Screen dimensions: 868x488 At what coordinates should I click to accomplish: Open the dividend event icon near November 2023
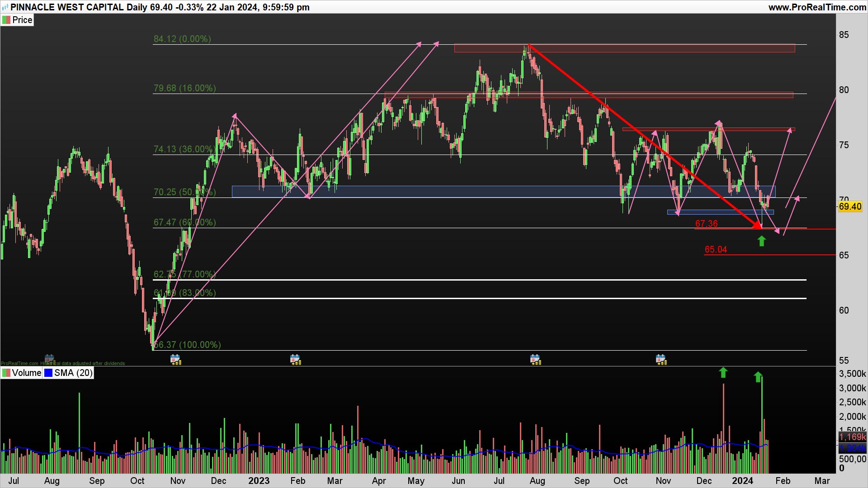click(x=661, y=360)
